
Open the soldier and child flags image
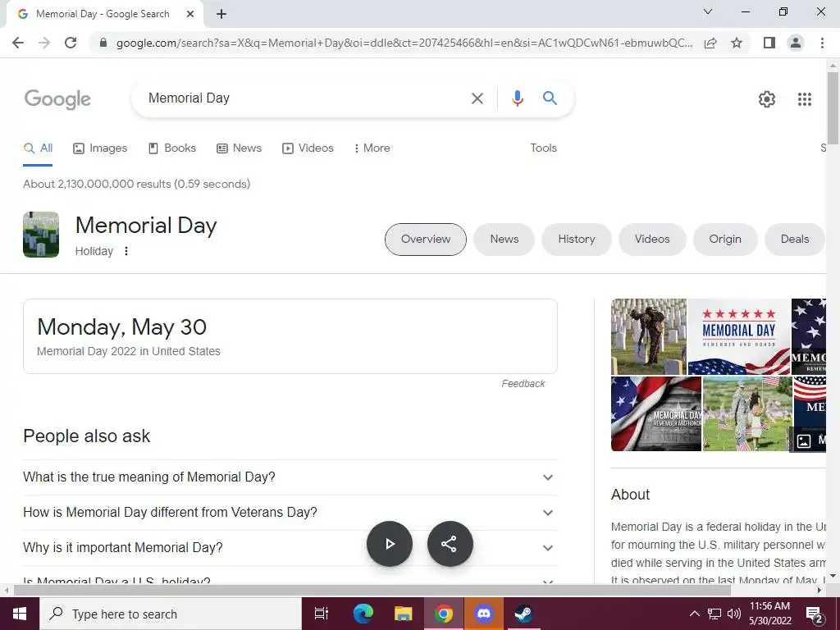pos(747,413)
